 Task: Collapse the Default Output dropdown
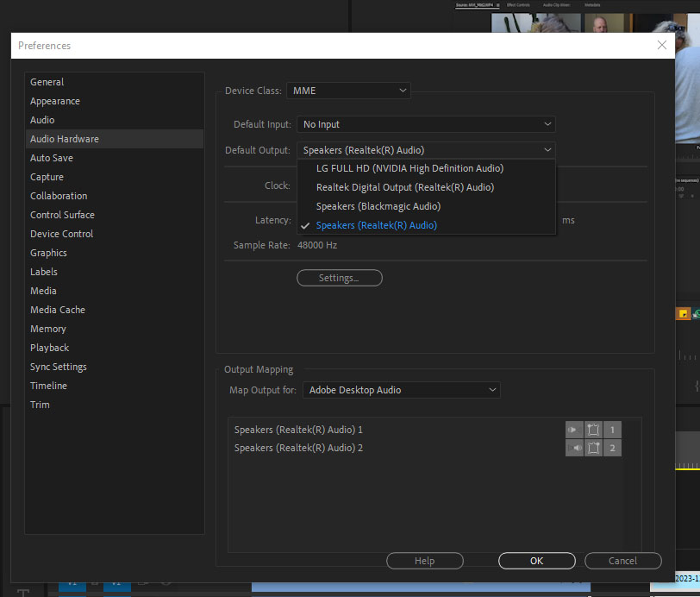426,150
